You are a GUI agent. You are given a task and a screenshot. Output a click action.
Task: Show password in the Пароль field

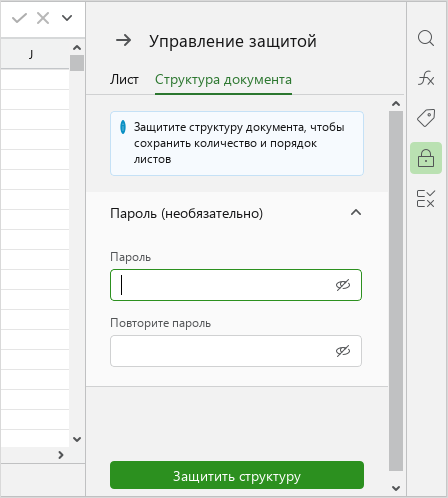pyautogui.click(x=343, y=285)
